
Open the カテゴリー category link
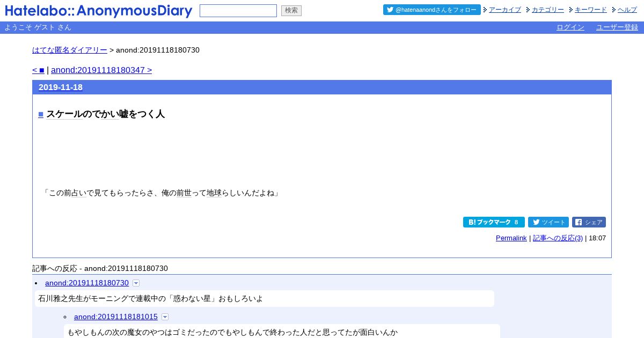(x=548, y=10)
